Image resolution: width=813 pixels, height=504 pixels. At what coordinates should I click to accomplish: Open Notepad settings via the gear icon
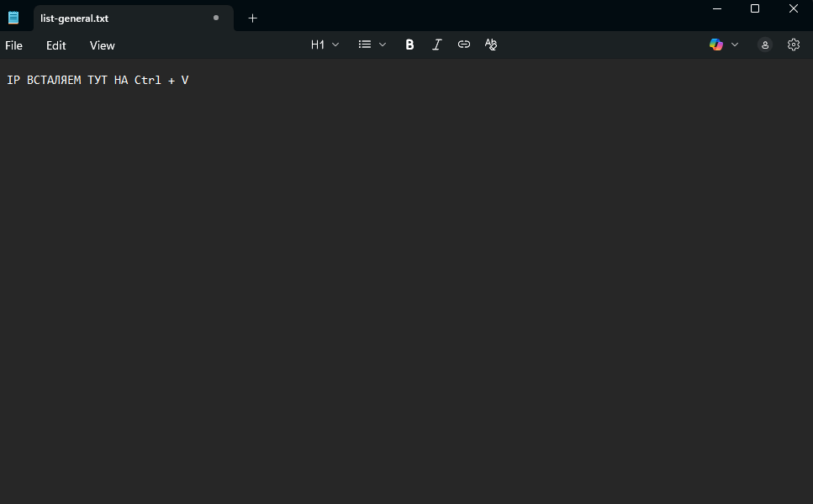pyautogui.click(x=793, y=45)
